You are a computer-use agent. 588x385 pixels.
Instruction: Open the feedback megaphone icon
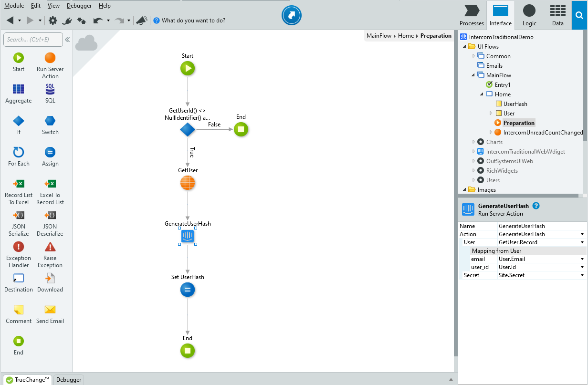click(x=141, y=21)
